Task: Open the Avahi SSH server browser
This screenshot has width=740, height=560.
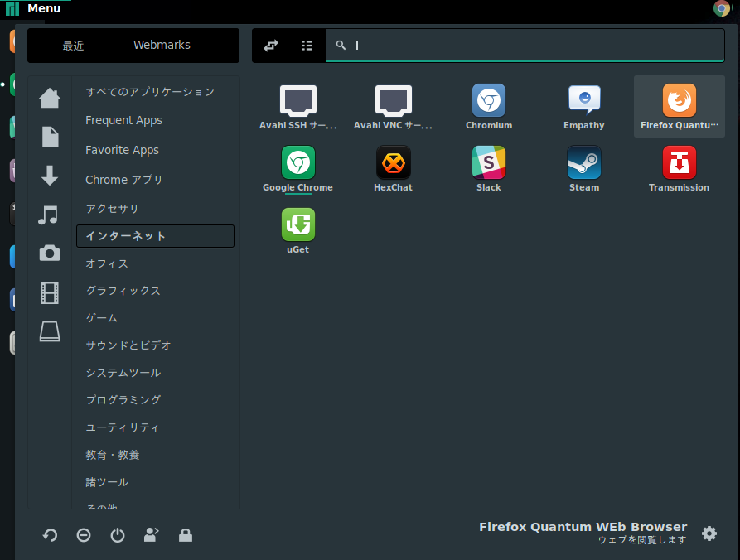Action: 297,106
